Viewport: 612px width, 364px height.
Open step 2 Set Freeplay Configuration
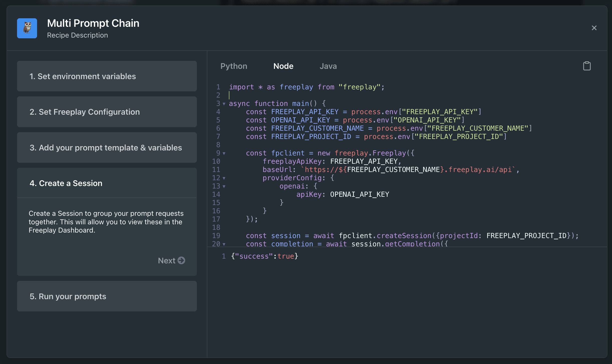(107, 112)
